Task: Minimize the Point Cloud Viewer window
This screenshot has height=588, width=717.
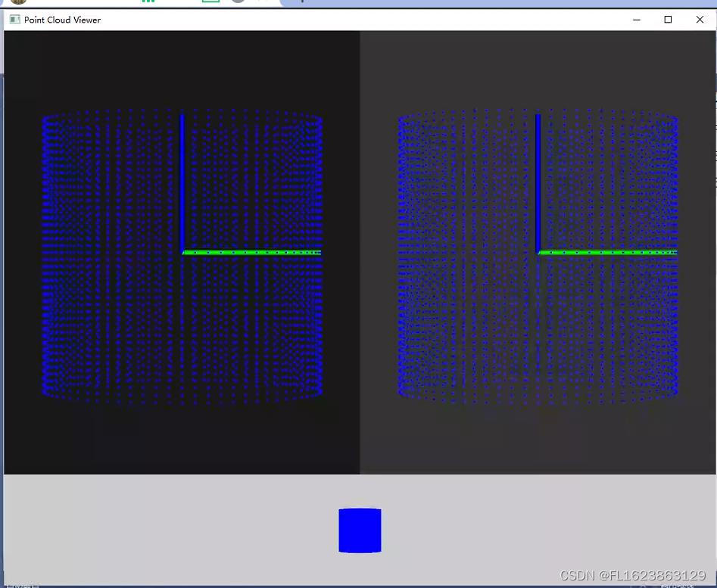Action: (637, 20)
